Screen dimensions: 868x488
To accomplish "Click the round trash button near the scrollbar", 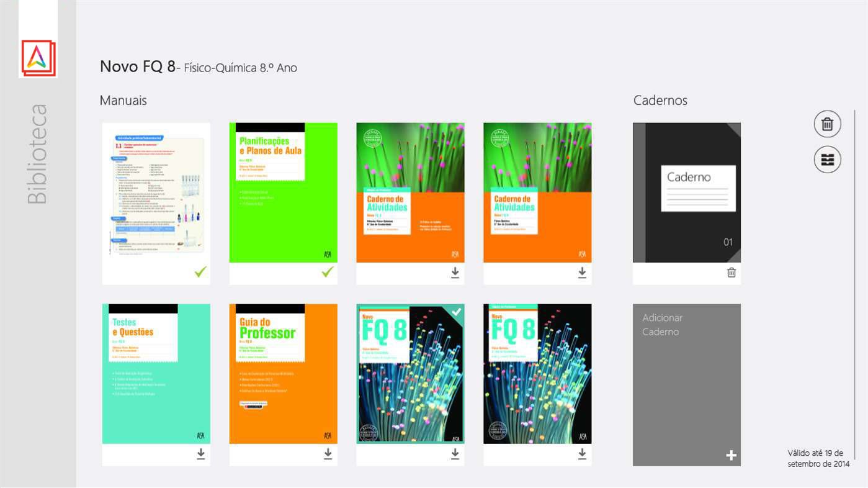I will coord(827,124).
